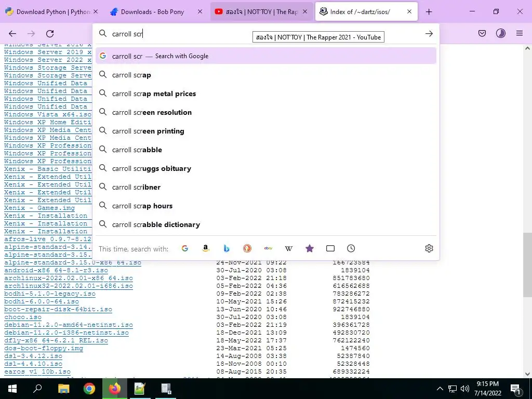
Task: Open dsl-3.4.12.iso link
Action: 33,356
